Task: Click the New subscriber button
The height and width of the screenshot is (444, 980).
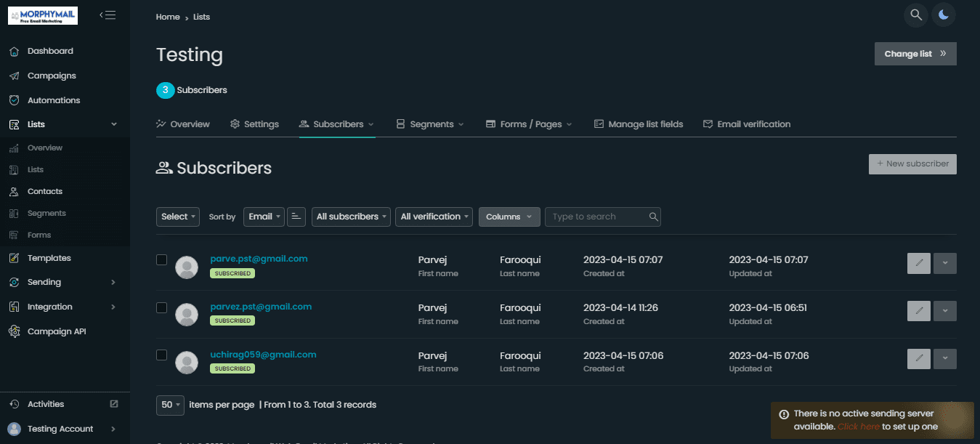Action: [x=912, y=164]
